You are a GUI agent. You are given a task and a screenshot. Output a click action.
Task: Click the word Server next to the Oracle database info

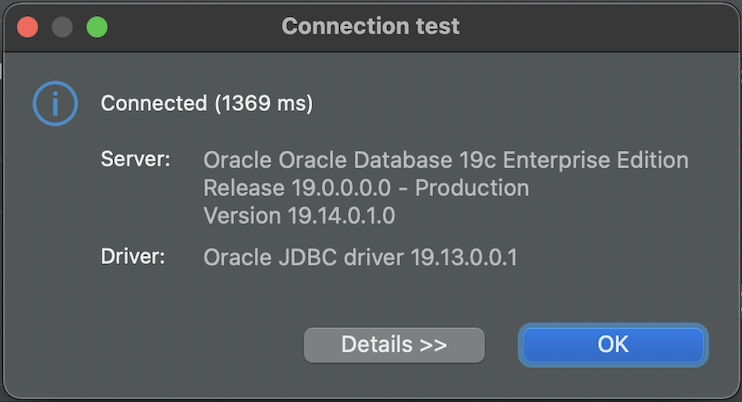[x=132, y=159]
